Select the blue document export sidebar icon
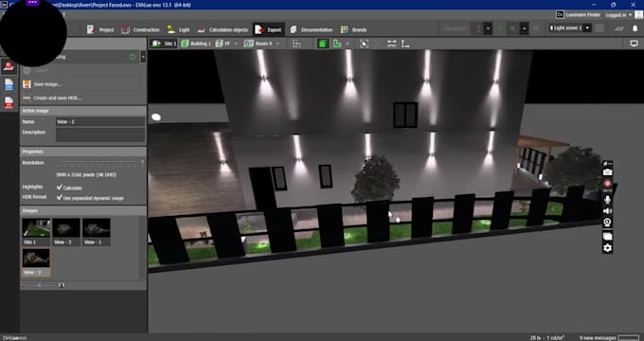This screenshot has width=644, height=341. pos(9,84)
